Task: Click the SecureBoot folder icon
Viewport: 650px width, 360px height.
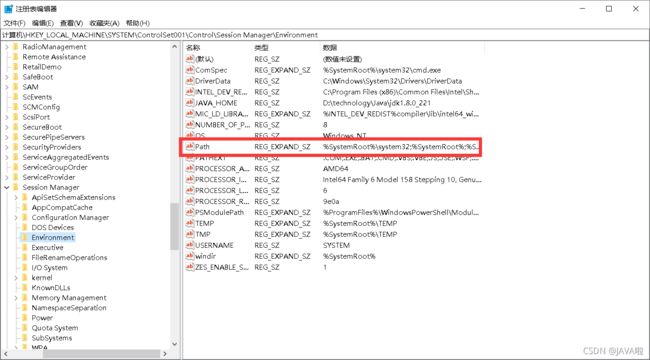Action: click(x=16, y=127)
